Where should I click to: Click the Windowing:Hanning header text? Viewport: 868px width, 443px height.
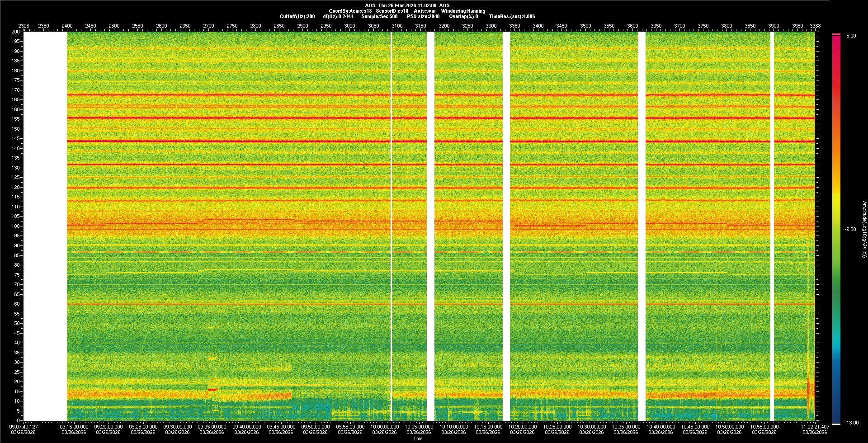click(x=463, y=11)
